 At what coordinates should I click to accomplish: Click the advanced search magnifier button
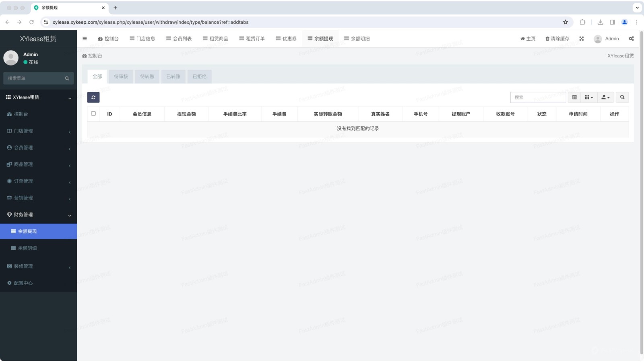click(622, 97)
